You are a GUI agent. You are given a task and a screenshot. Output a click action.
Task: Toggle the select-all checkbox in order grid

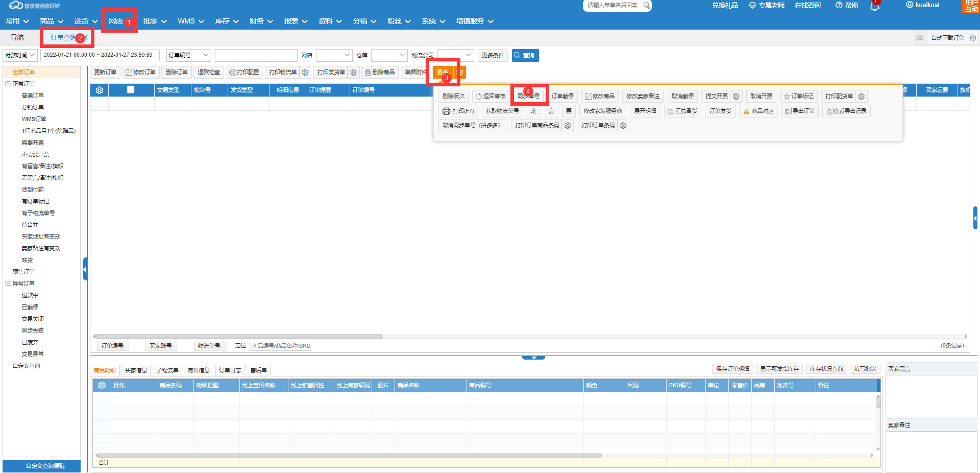point(131,89)
